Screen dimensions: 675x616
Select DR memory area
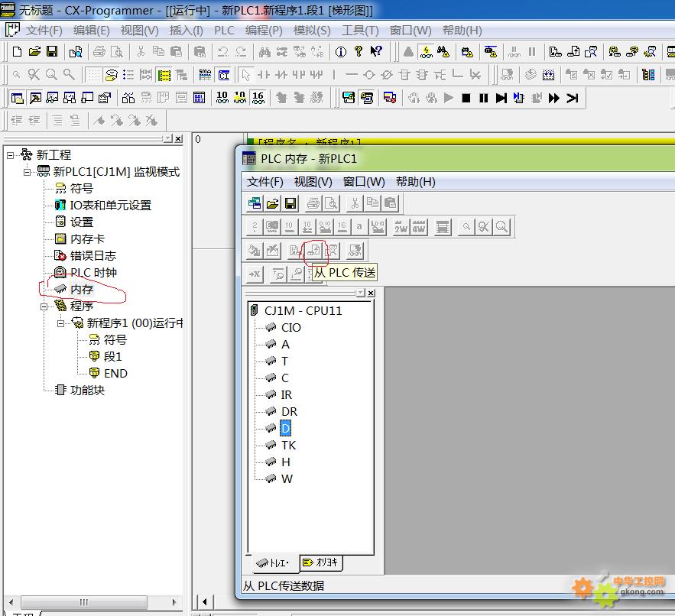pos(289,411)
